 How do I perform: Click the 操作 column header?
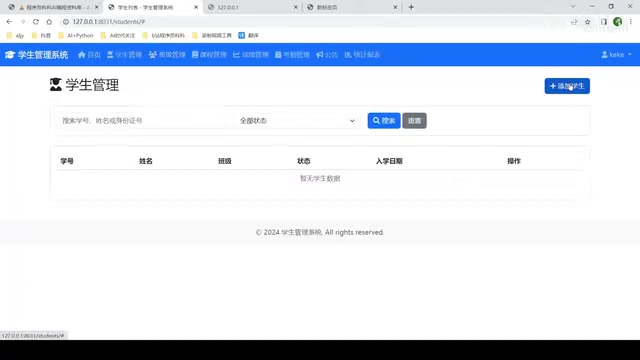point(514,161)
